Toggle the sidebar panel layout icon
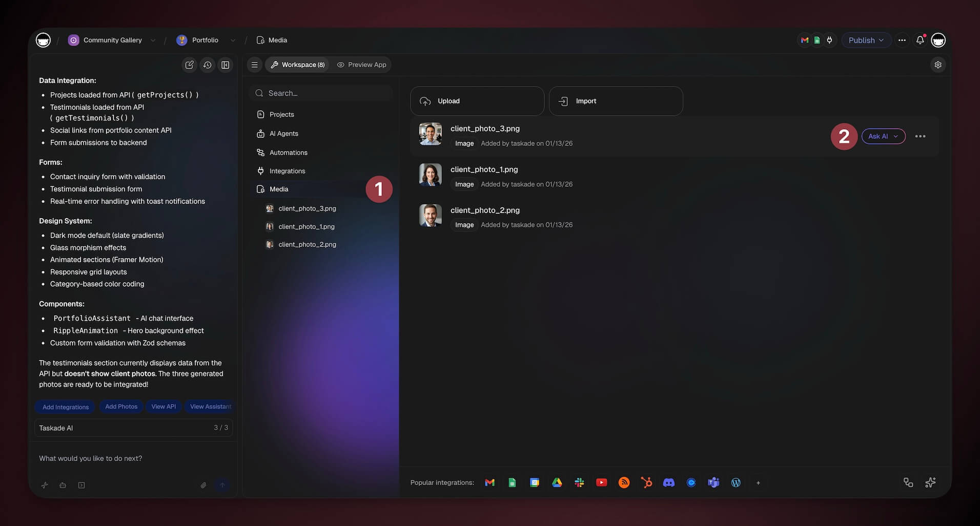The image size is (980, 526). (x=225, y=65)
